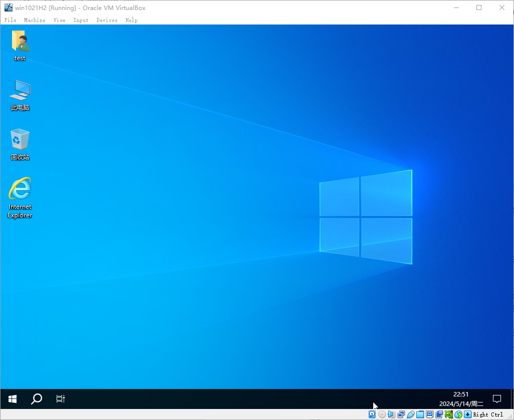This screenshot has height=420, width=514.
Task: Open the notification action center icon
Action: (x=497, y=399)
